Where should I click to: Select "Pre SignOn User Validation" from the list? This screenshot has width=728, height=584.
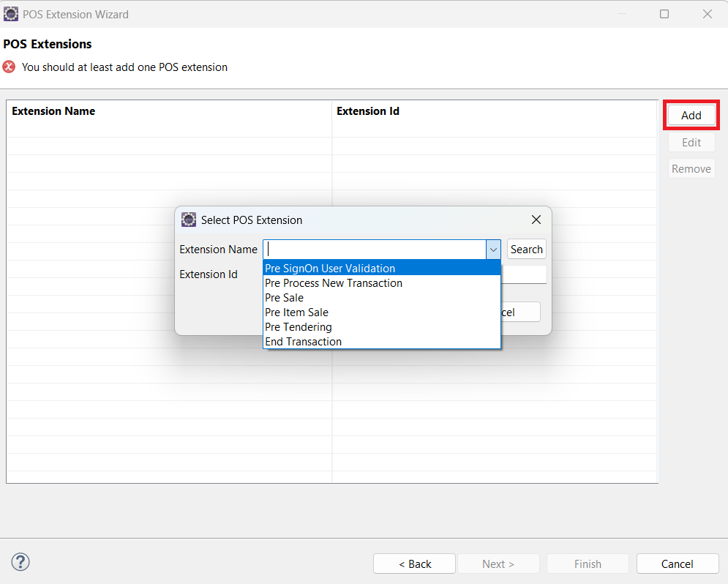coord(331,268)
